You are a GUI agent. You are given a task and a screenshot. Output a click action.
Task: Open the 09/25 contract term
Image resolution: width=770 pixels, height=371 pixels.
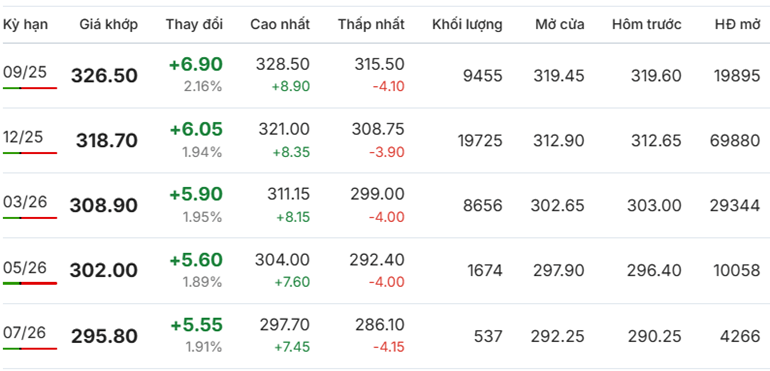(x=25, y=72)
